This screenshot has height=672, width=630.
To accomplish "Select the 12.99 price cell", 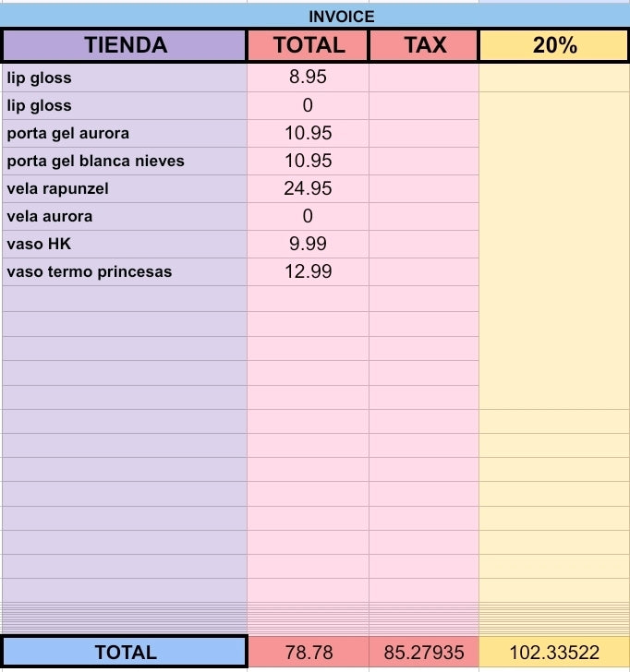I will coord(308,271).
